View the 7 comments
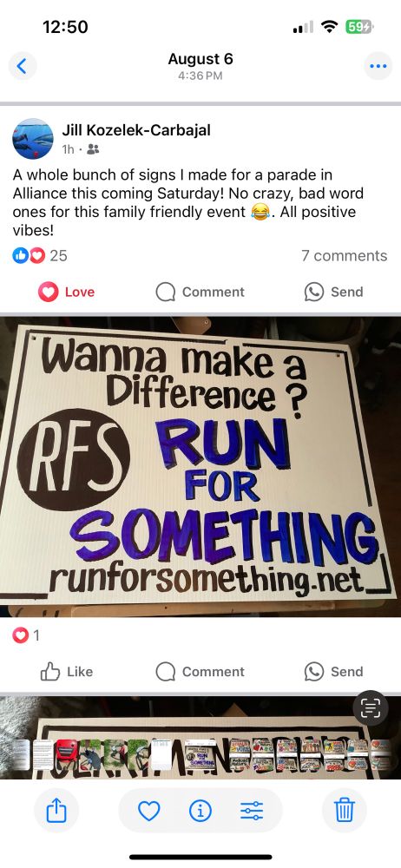The image size is (401, 868). click(x=344, y=256)
